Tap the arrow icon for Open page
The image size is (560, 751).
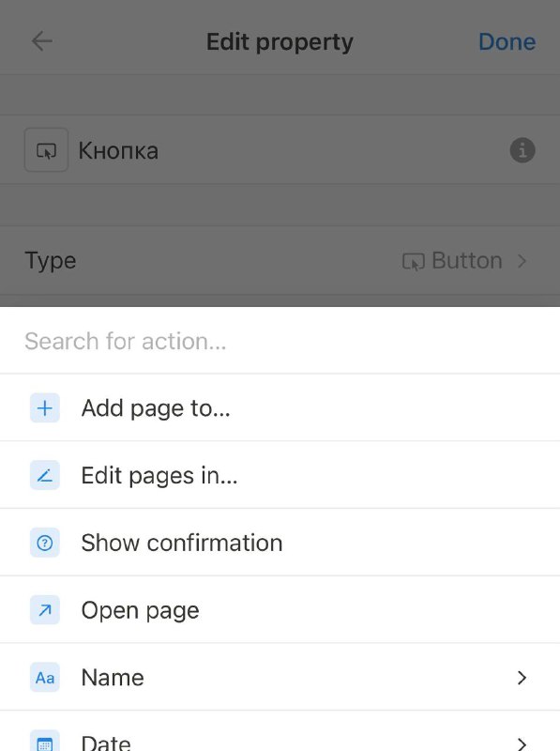45,610
